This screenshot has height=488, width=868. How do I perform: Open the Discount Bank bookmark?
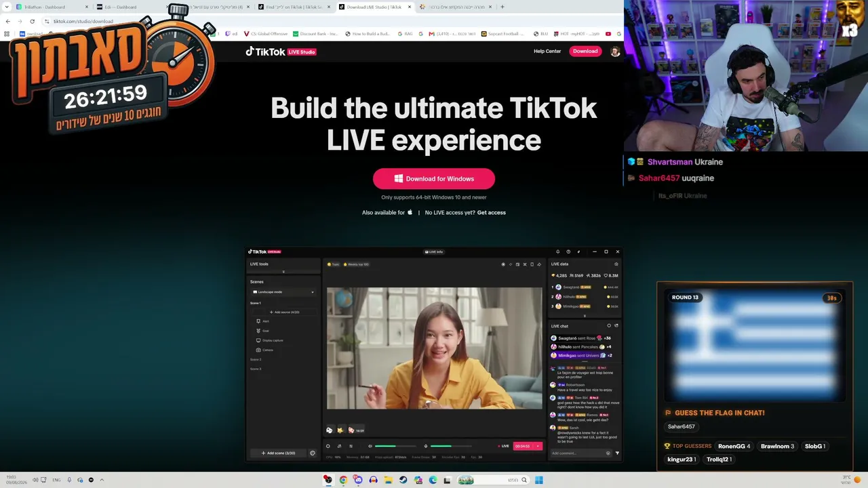(315, 34)
